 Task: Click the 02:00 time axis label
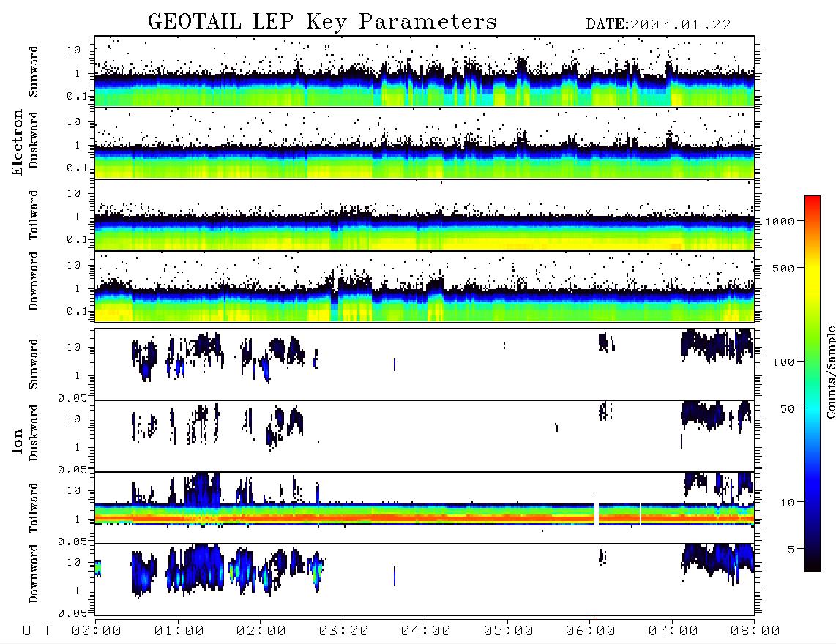261,632
